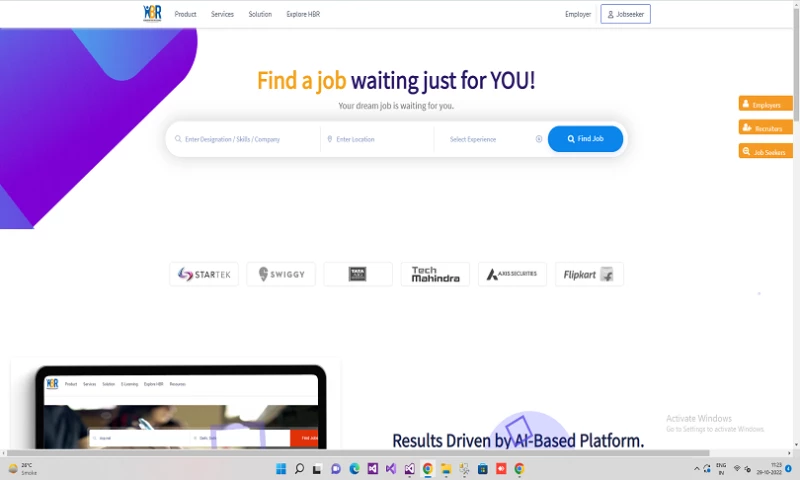This screenshot has height=480, width=800.
Task: Open the taskbar clock and date
Action: pos(769,469)
